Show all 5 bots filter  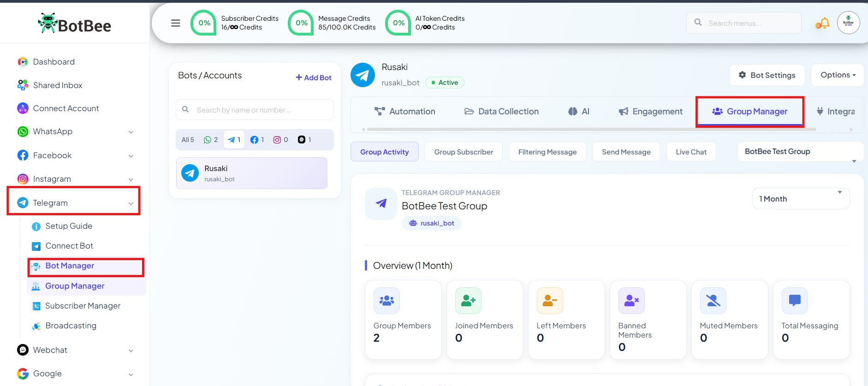(188, 140)
